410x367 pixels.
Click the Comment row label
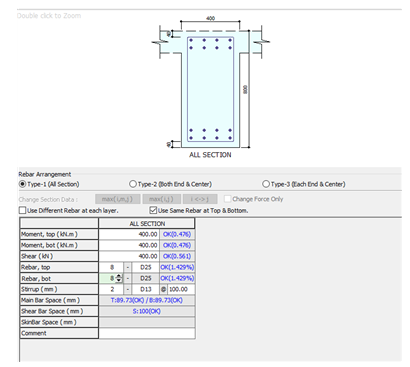pyautogui.click(x=59, y=333)
